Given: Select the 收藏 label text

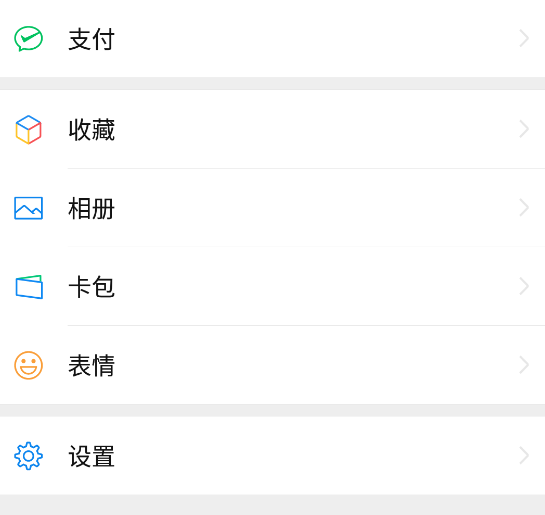Looking at the screenshot, I should point(91,130).
